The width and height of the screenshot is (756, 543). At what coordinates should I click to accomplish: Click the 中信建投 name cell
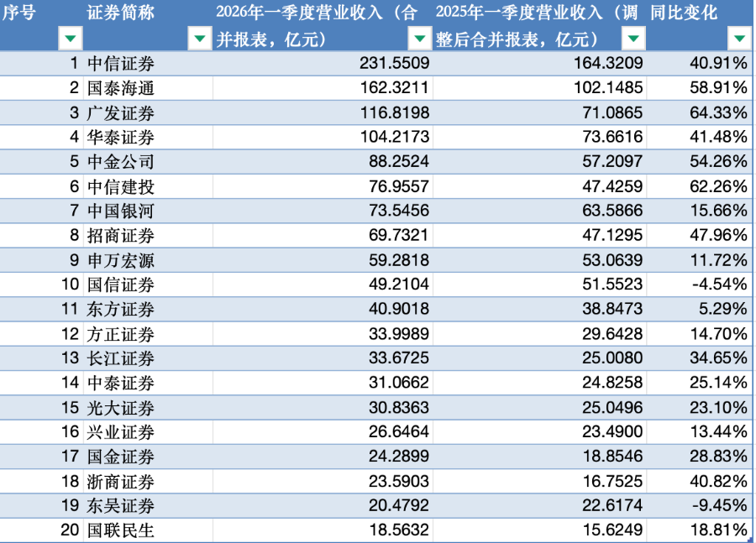tap(121, 186)
